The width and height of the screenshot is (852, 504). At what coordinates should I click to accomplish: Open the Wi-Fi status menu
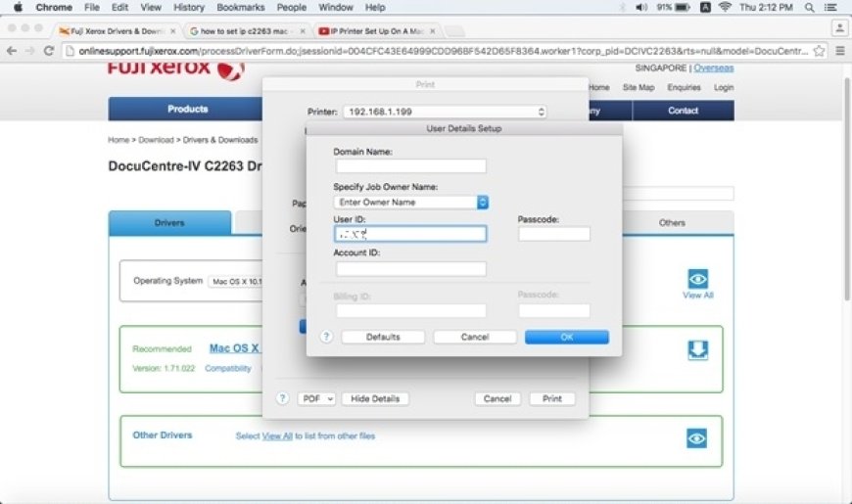pos(725,8)
